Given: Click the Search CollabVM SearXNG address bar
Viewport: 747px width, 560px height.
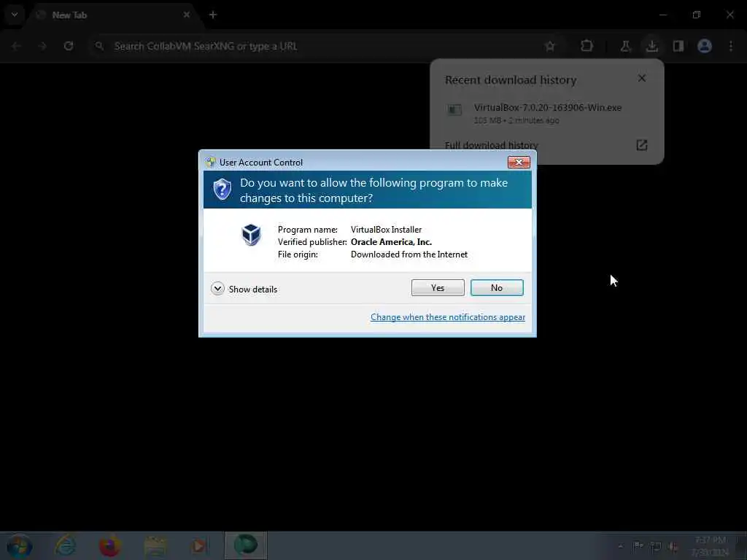Looking at the screenshot, I should pyautogui.click(x=314, y=46).
